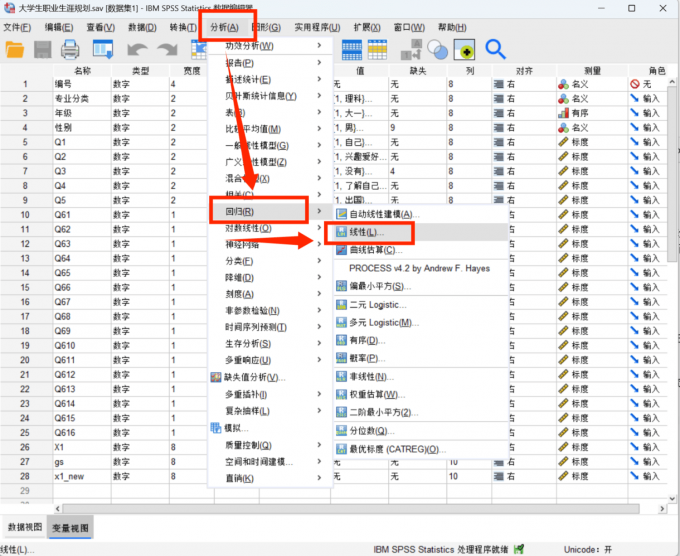Screen dimensions: 680x556
Task: Open the 数据 menu
Action: click(142, 27)
